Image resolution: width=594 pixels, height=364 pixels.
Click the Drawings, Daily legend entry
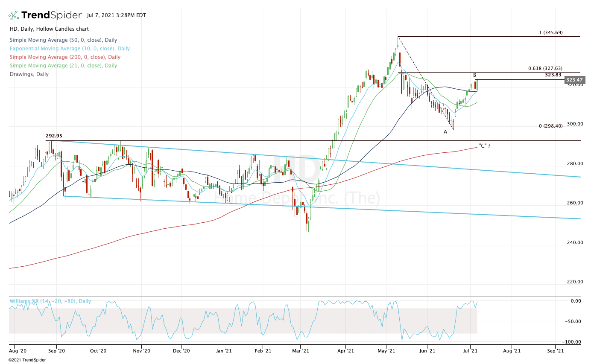[29, 74]
